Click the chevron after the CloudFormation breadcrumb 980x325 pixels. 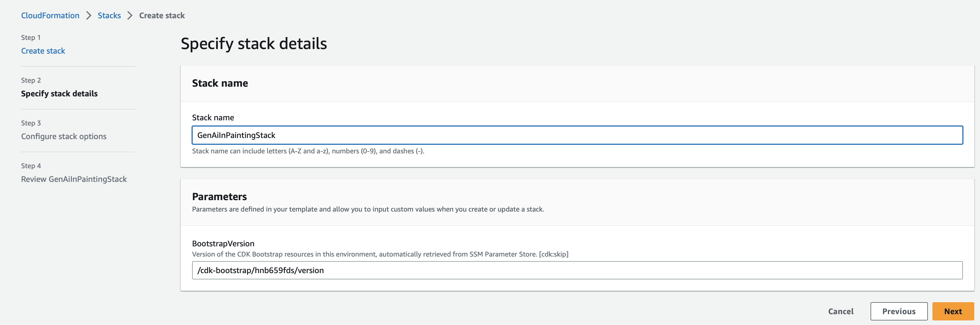coord(89,16)
